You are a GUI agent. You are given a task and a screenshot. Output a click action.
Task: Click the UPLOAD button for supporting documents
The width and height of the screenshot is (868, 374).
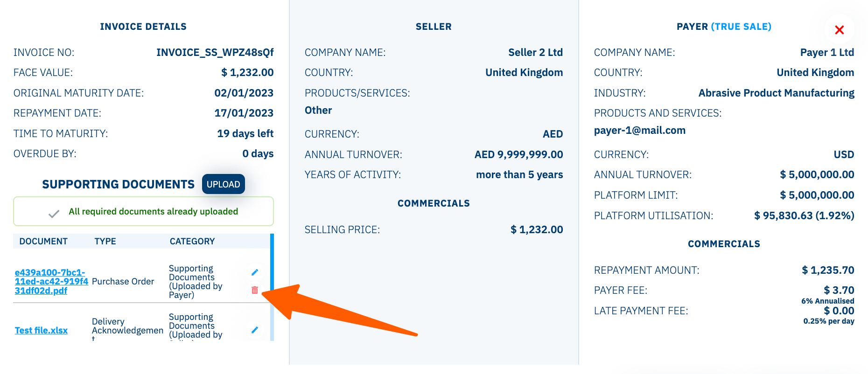(223, 184)
